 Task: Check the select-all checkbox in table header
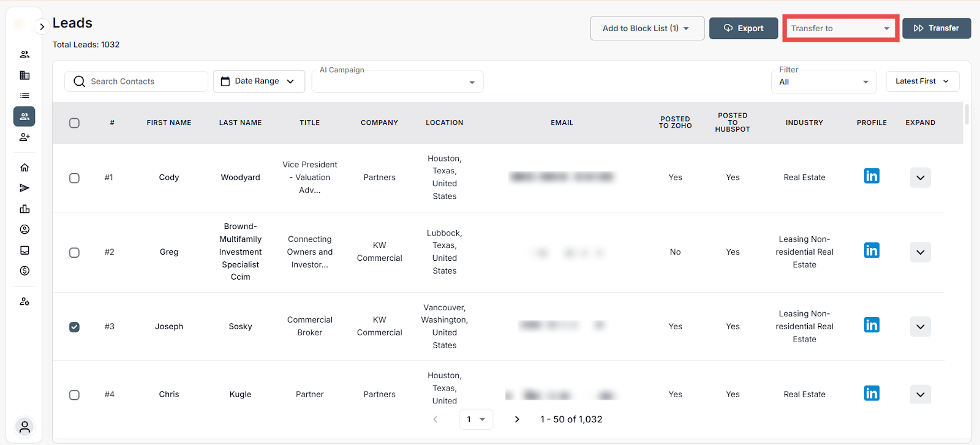tap(74, 123)
